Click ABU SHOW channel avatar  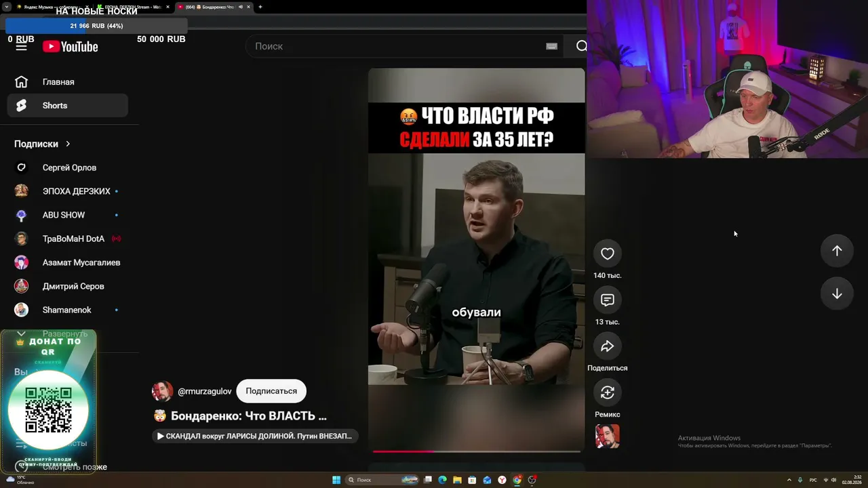click(22, 215)
